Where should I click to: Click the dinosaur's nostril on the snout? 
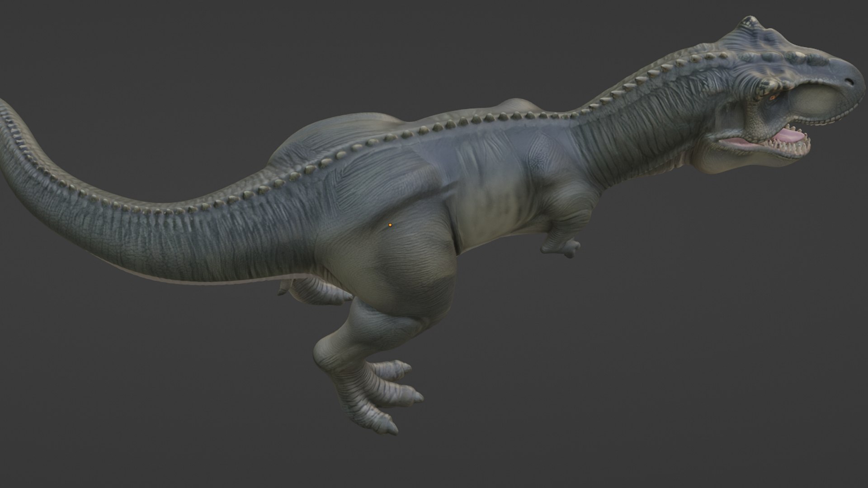coord(849,82)
